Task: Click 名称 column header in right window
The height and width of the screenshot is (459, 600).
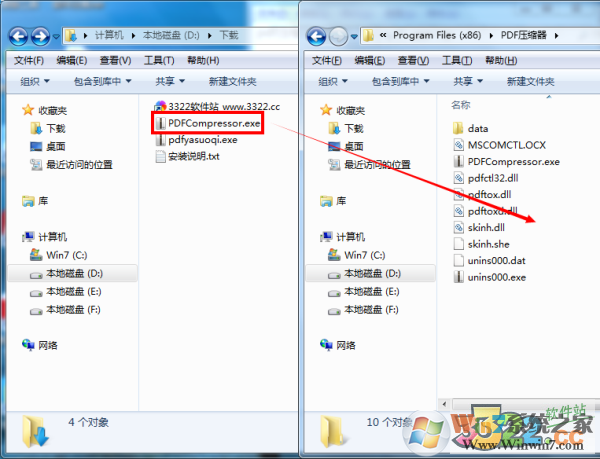Action: [x=461, y=105]
